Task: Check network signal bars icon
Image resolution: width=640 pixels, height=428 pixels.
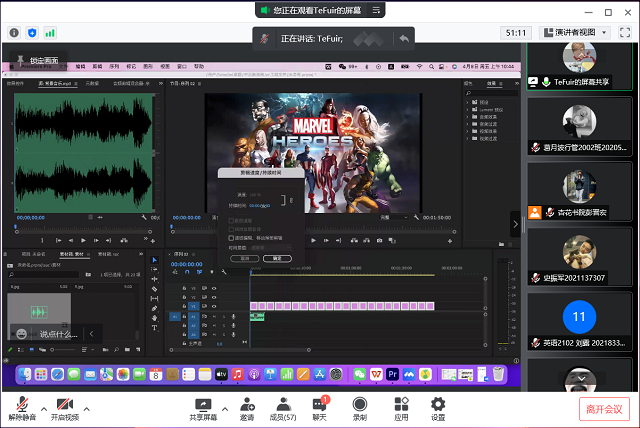Action: tap(50, 33)
